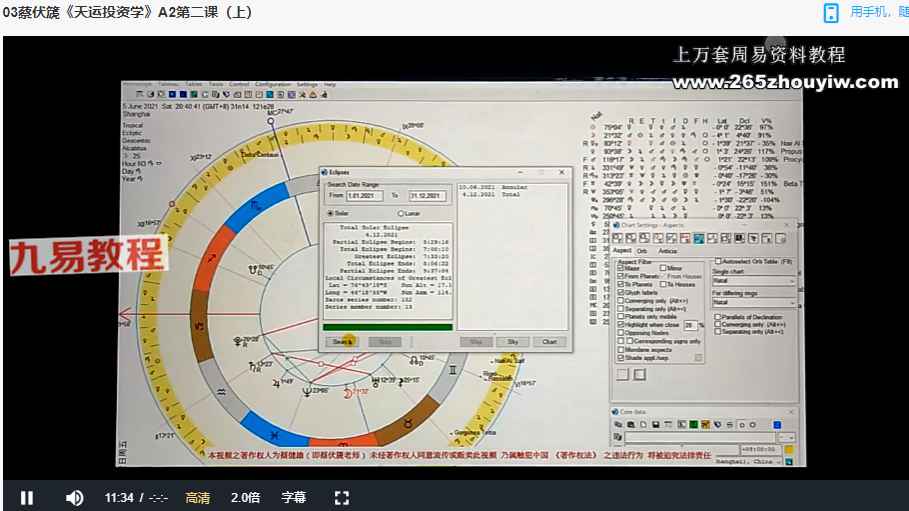Toggle the Mundane aspects checkbox
The width and height of the screenshot is (909, 511).
621,350
